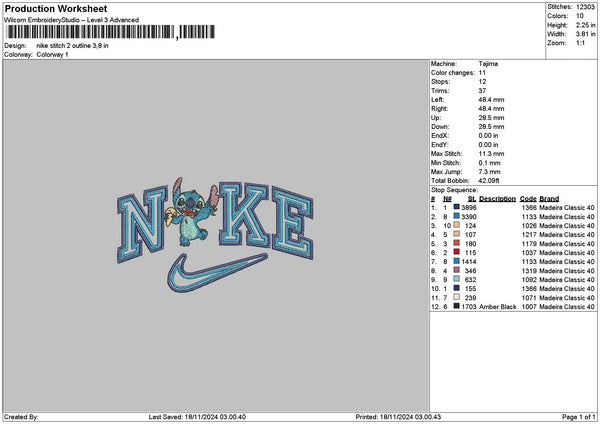Click the Total Bobbin value 42.09ft
The width and height of the screenshot is (600, 424).
pos(489,181)
